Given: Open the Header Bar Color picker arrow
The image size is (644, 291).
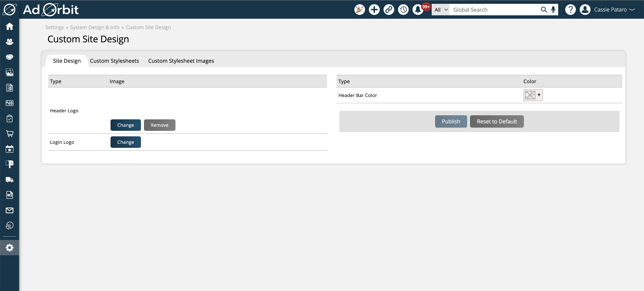Looking at the screenshot, I should tap(539, 95).
